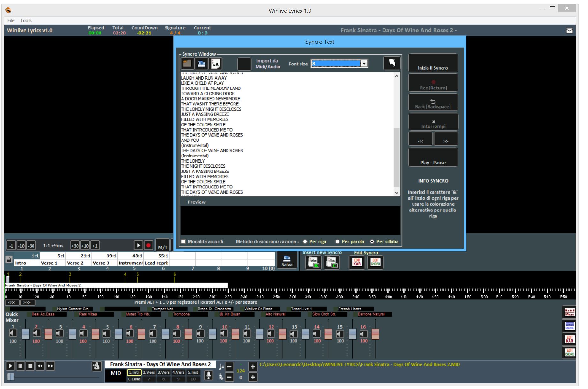This screenshot has width=588, height=389.
Task: Click the microphone icon
Action: 208,375
